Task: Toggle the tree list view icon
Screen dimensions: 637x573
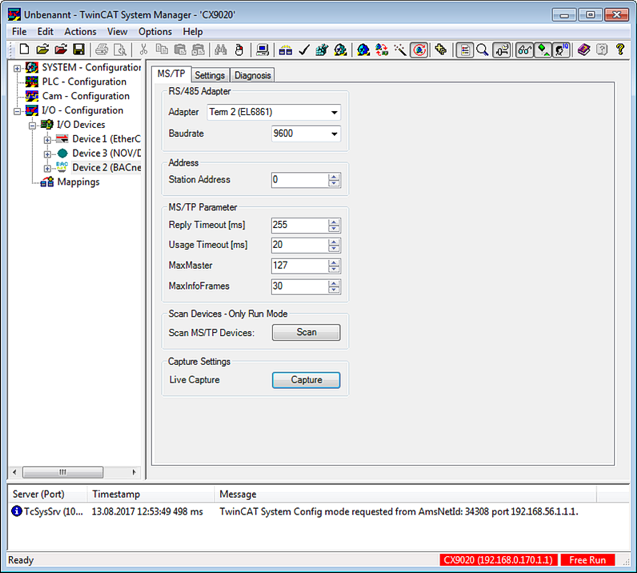Action: tap(464, 50)
